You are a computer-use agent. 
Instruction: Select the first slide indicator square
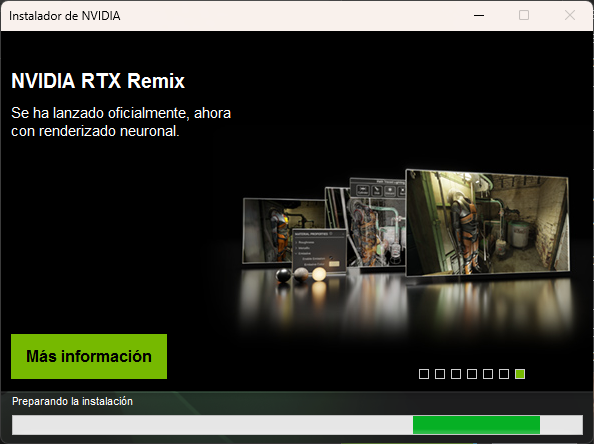tap(424, 374)
